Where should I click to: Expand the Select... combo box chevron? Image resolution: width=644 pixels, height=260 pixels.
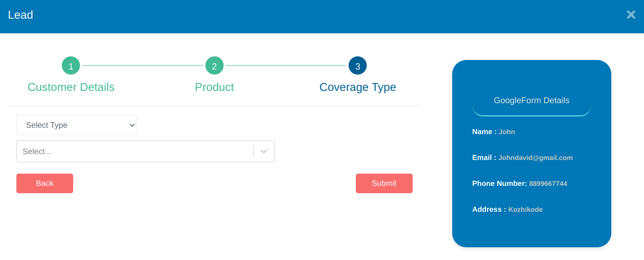pos(264,151)
